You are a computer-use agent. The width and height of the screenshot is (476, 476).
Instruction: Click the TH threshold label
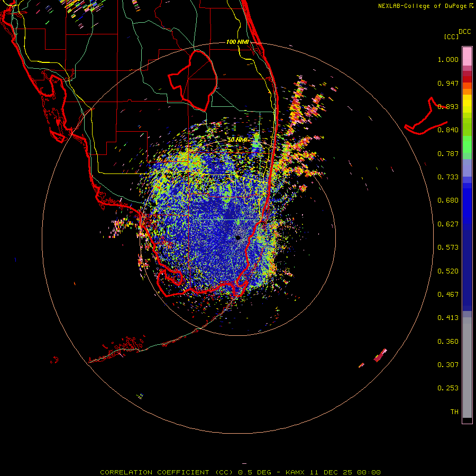[x=454, y=412]
